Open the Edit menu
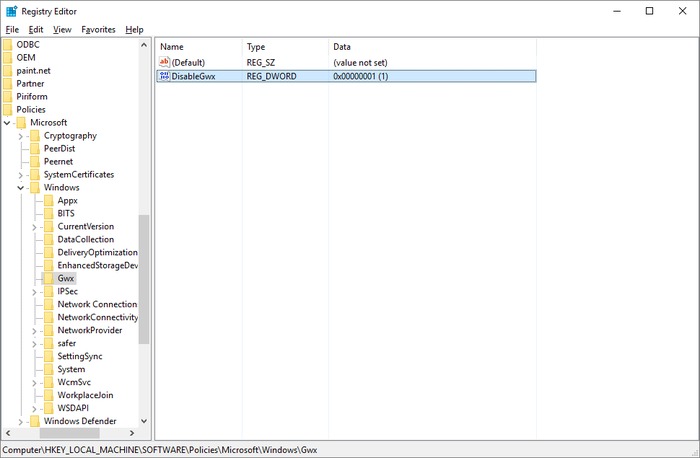The height and width of the screenshot is (458, 700). tap(37, 30)
